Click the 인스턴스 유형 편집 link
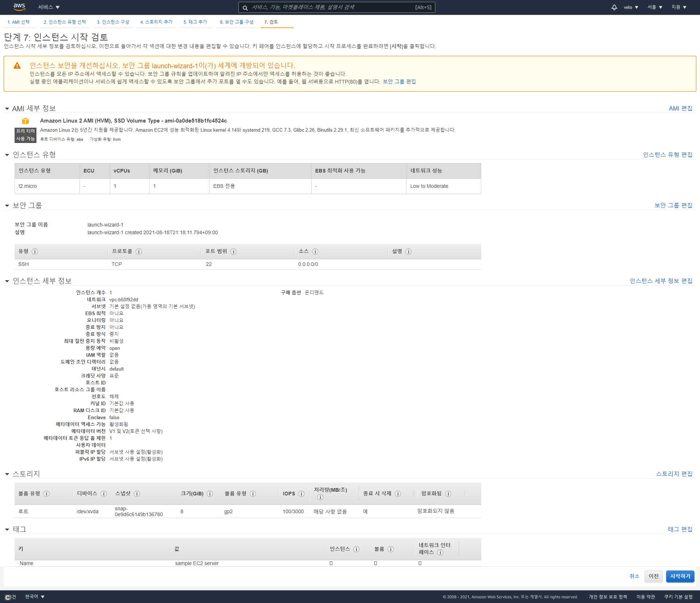The height and width of the screenshot is (603, 700). pos(668,155)
